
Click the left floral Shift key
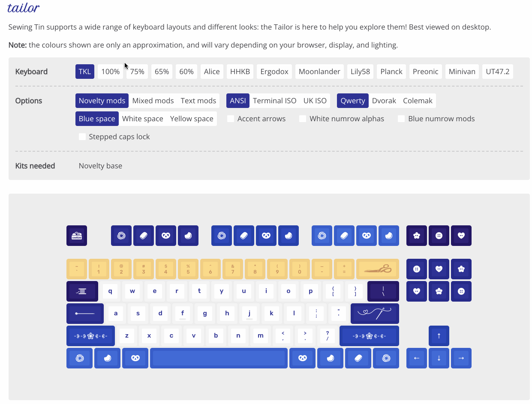90,336
